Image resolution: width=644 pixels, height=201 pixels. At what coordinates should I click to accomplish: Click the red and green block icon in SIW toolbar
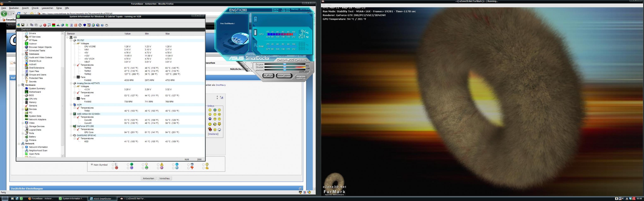coord(54,25)
